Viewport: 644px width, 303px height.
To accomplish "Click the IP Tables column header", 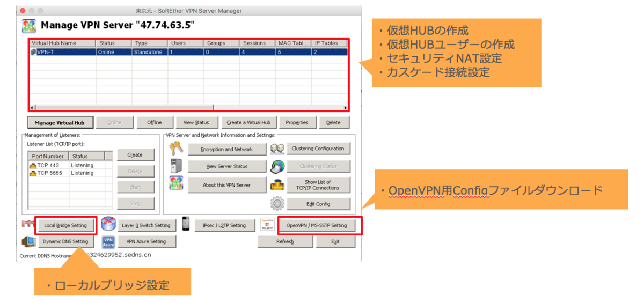I will tap(330, 43).
